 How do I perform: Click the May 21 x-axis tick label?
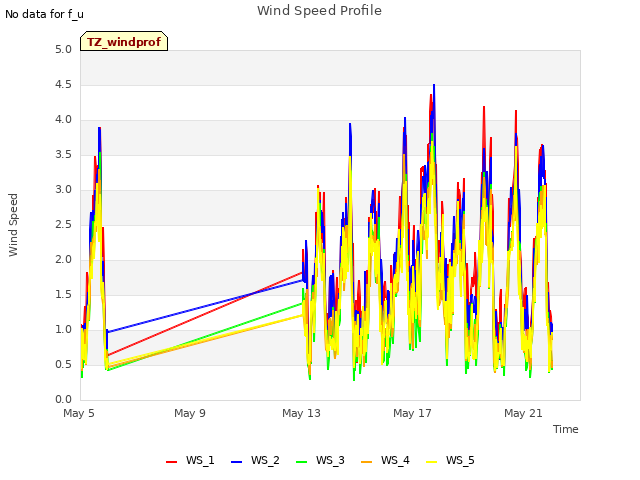[523, 413]
